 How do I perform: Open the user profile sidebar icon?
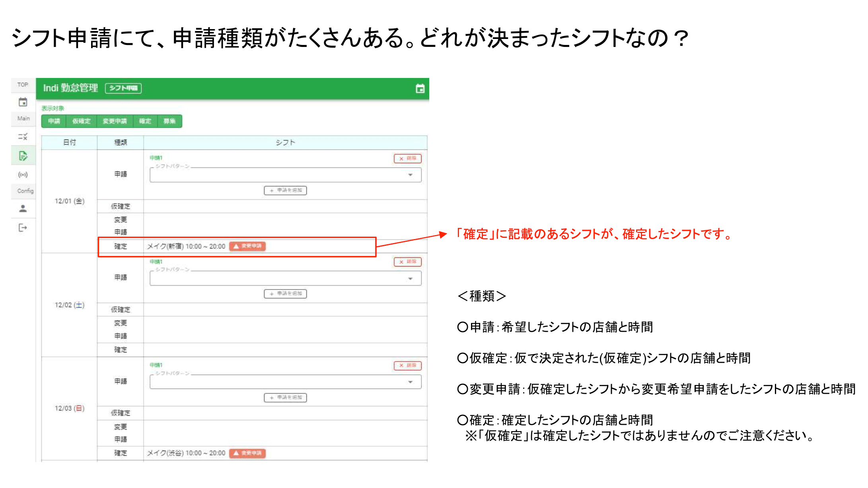tap(23, 208)
